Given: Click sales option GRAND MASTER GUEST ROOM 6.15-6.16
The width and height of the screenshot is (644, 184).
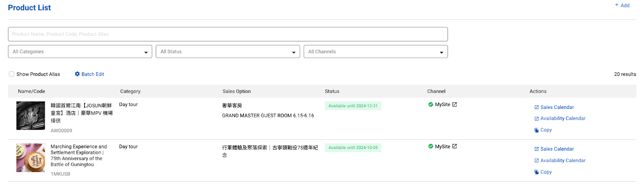Looking at the screenshot, I should 268,116.
